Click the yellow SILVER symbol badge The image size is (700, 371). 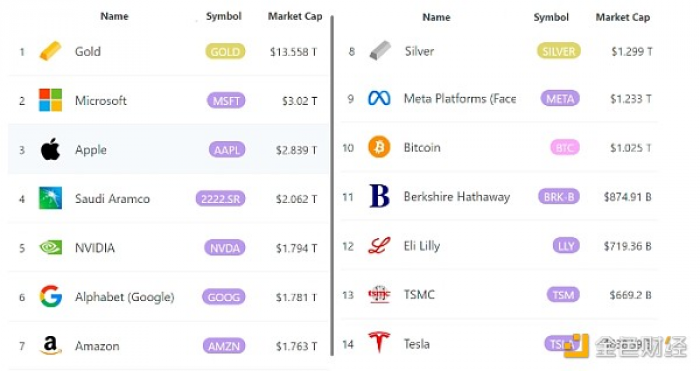[x=558, y=51]
